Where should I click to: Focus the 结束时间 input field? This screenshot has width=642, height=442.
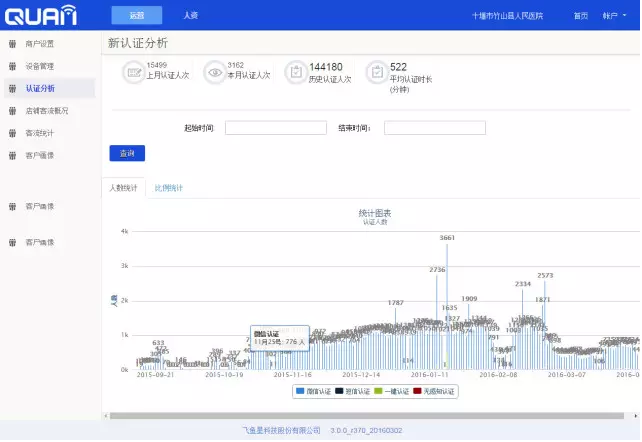pyautogui.click(x=435, y=128)
